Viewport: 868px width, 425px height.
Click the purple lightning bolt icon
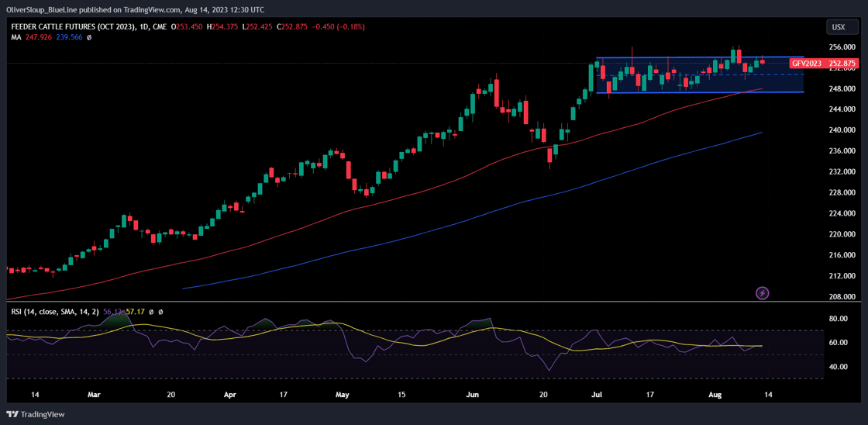(763, 292)
